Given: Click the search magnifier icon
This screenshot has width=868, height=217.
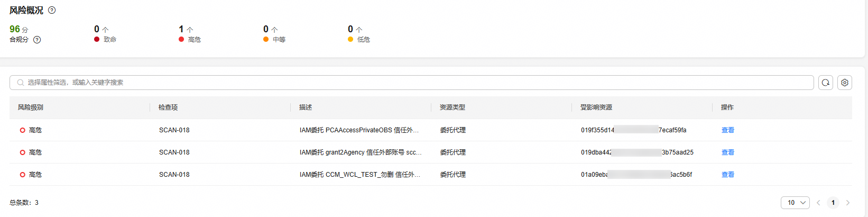Looking at the screenshot, I should point(21,83).
